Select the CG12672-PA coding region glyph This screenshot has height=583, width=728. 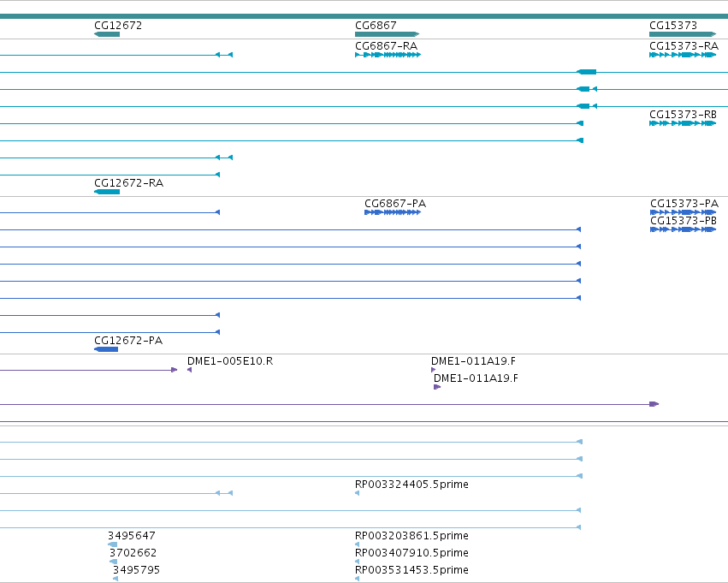click(106, 349)
